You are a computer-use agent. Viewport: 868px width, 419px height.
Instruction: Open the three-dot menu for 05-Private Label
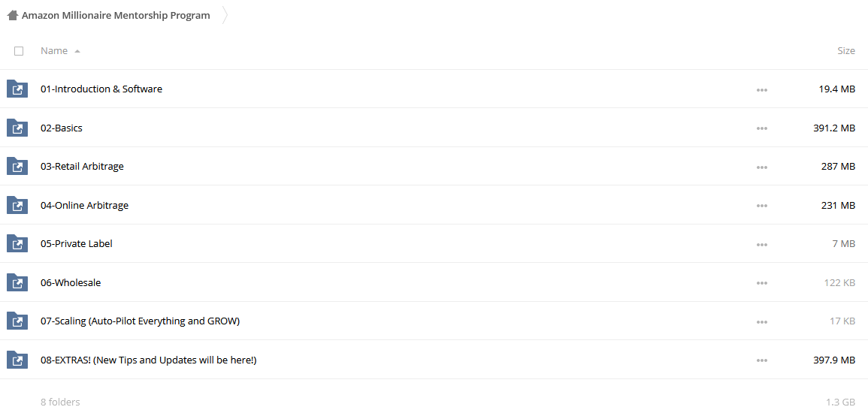[762, 244]
